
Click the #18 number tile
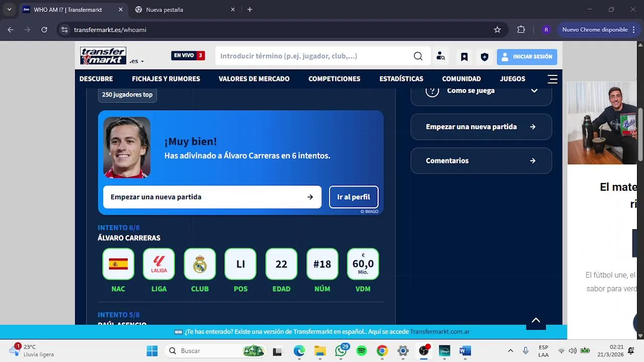[x=322, y=264]
